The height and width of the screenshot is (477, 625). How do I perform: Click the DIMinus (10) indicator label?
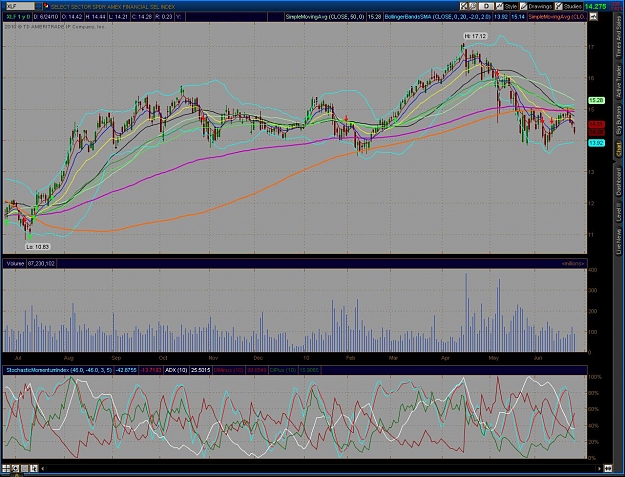tap(228, 370)
